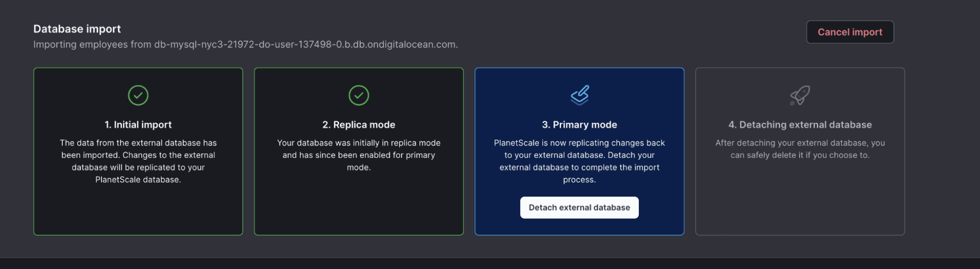Image resolution: width=980 pixels, height=269 pixels.
Task: Click the Database import title
Action: coord(77,29)
